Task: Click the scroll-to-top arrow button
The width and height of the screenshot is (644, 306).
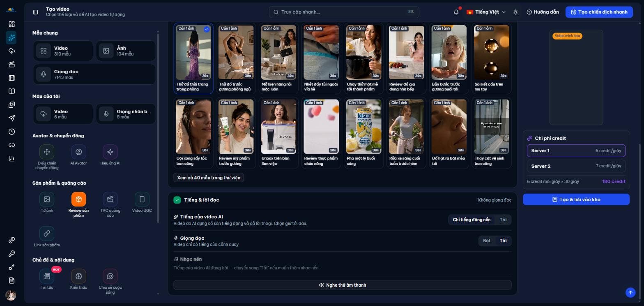Action: pyautogui.click(x=630, y=292)
